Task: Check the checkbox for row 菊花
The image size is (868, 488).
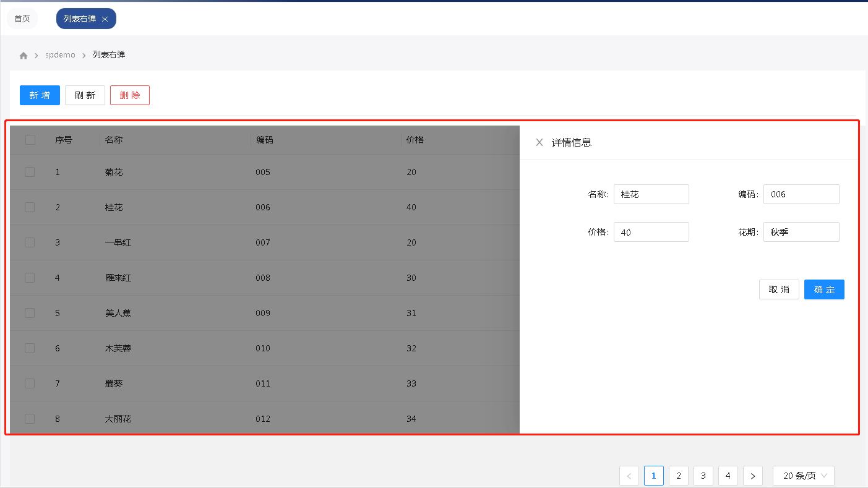Action: point(30,172)
